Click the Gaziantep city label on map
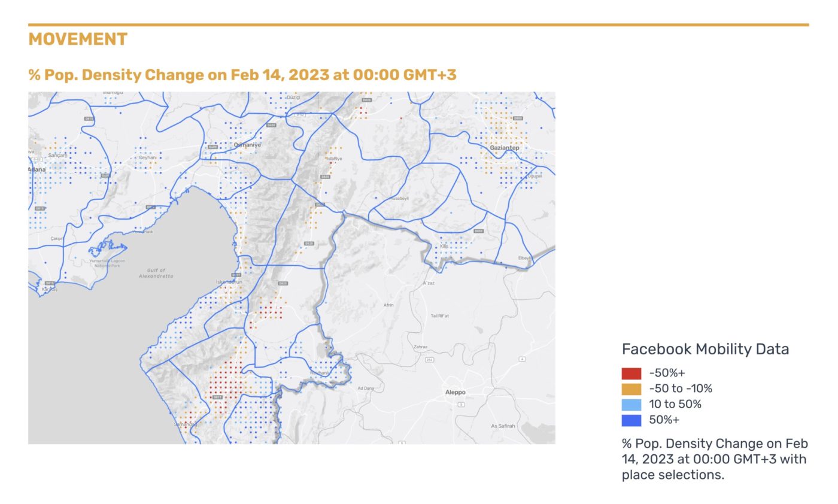The height and width of the screenshot is (504, 838). pyautogui.click(x=503, y=147)
